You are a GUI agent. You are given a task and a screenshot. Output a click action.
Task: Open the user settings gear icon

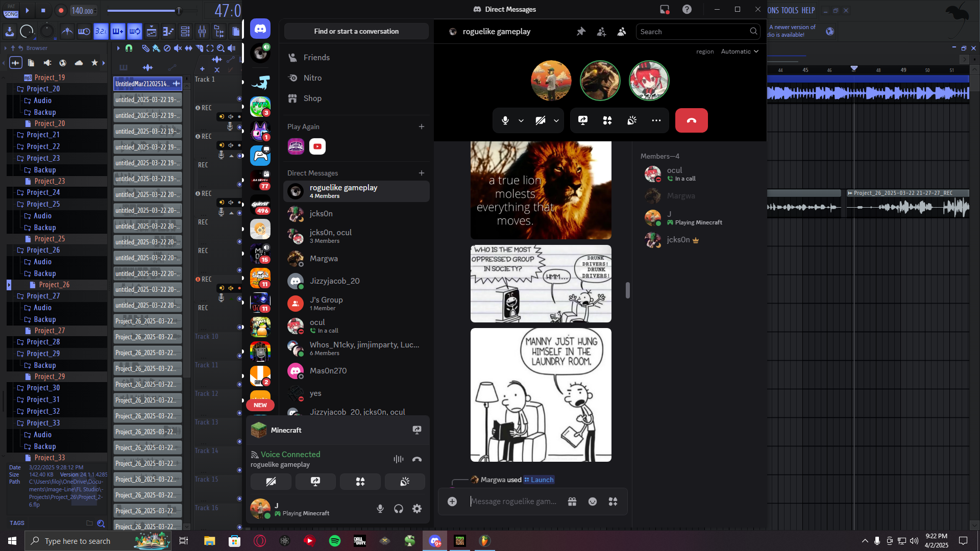[x=417, y=509]
